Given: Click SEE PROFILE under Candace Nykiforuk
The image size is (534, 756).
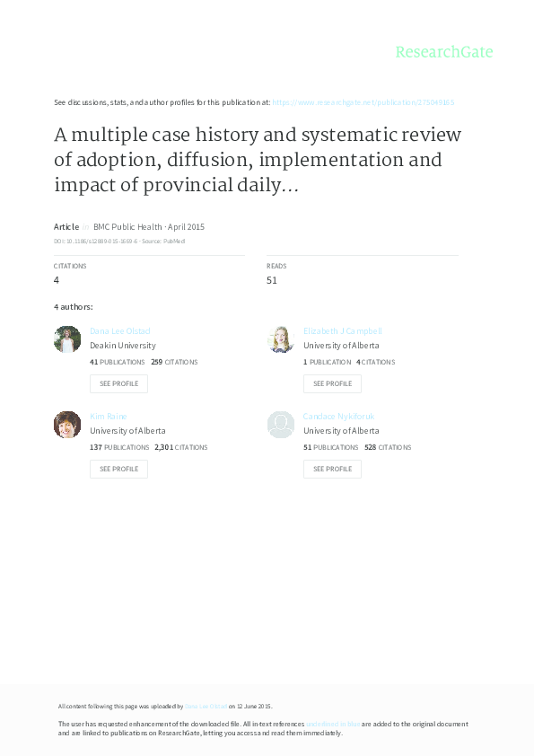Looking at the screenshot, I should [x=332, y=469].
